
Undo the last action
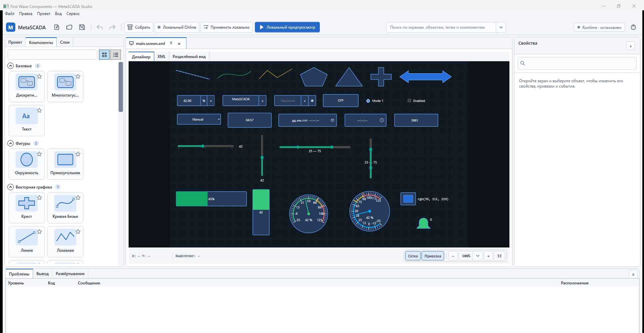[100, 27]
